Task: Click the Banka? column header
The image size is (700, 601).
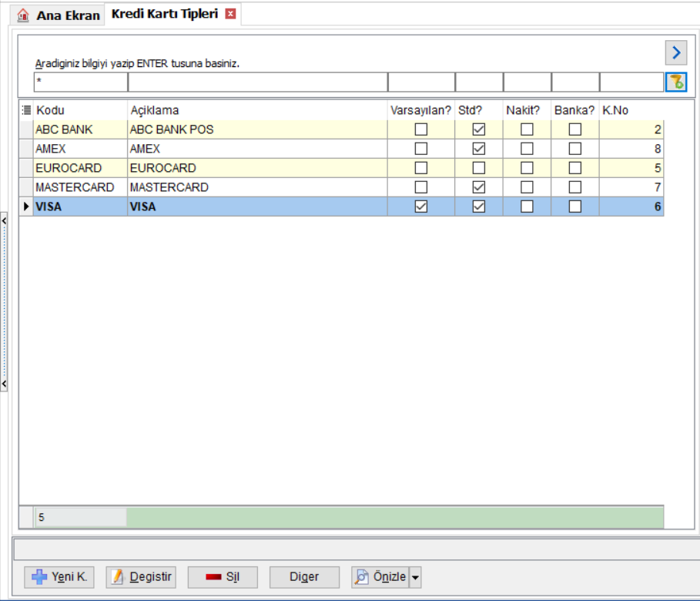Action: click(x=575, y=110)
